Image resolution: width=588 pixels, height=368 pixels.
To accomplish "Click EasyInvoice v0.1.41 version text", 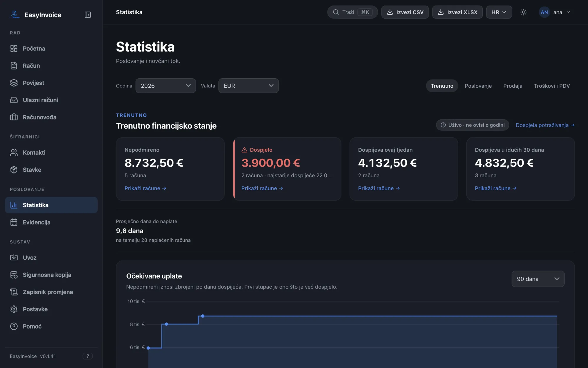I will [33, 356].
